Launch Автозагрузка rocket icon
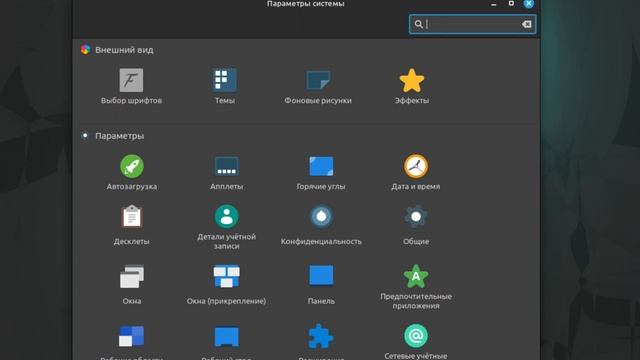 click(131, 166)
